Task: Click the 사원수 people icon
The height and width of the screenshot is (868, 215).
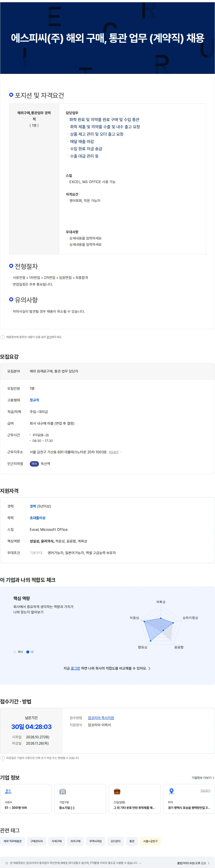Action: [8, 791]
